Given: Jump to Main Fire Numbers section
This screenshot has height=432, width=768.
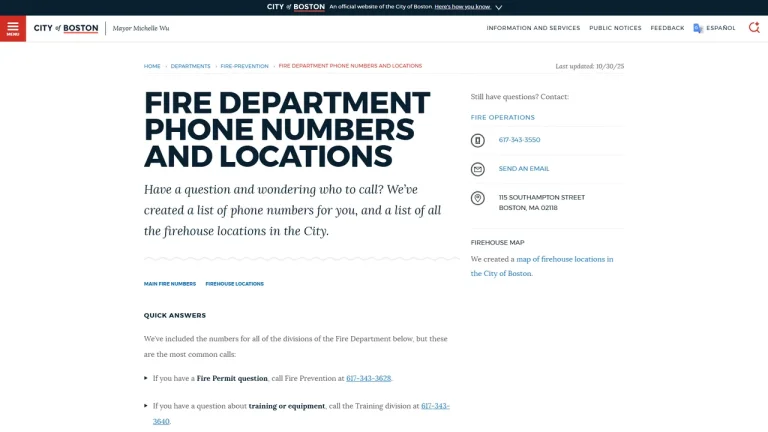Looking at the screenshot, I should pos(169,284).
